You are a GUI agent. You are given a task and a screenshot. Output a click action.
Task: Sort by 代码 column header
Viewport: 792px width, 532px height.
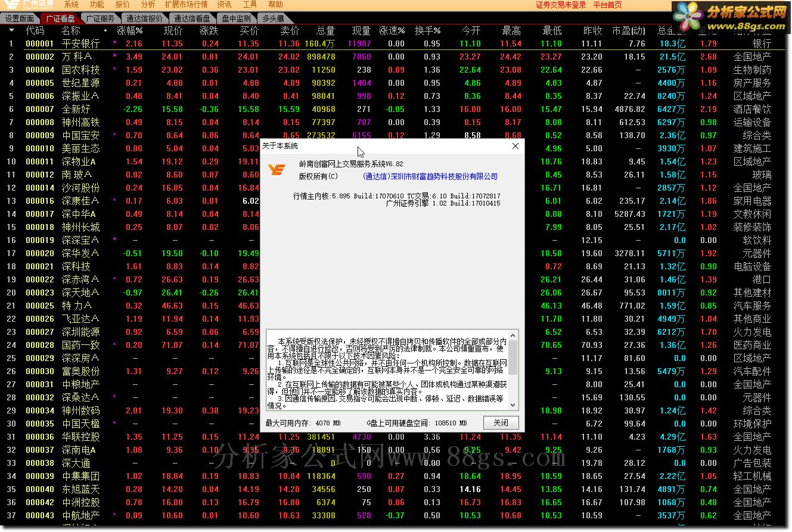pyautogui.click(x=35, y=30)
